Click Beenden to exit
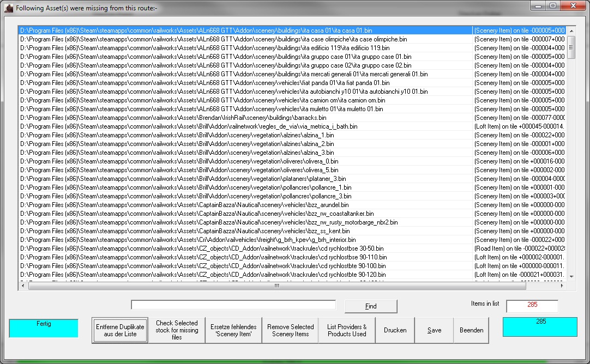Viewport: 590px width, 364px height. [x=471, y=330]
